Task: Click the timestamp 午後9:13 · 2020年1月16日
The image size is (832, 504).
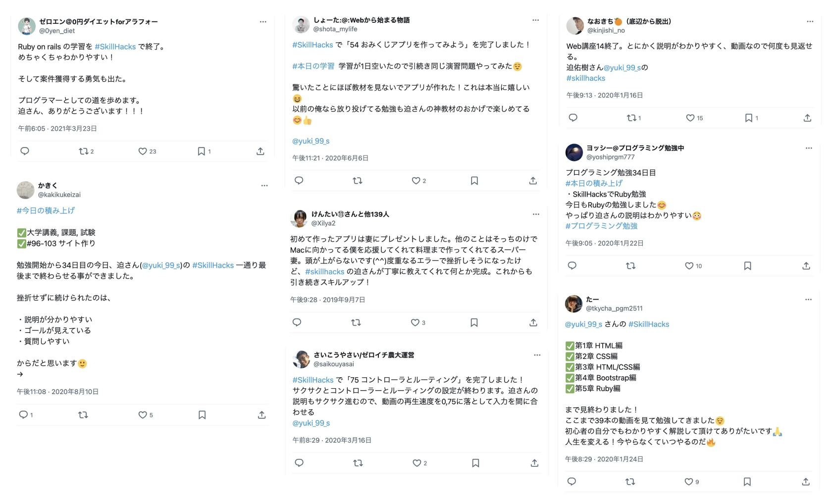Action: (605, 95)
